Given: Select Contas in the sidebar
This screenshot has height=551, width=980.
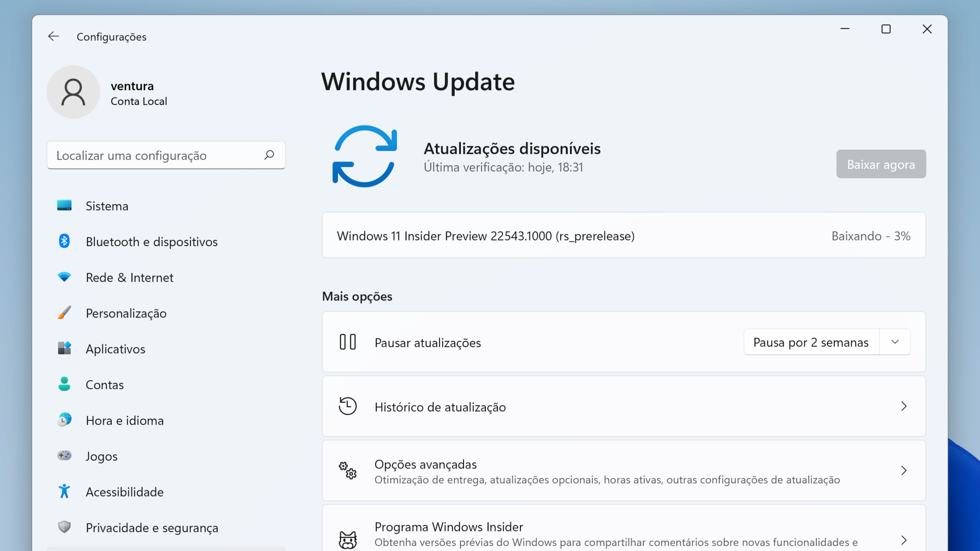Looking at the screenshot, I should [x=166, y=384].
